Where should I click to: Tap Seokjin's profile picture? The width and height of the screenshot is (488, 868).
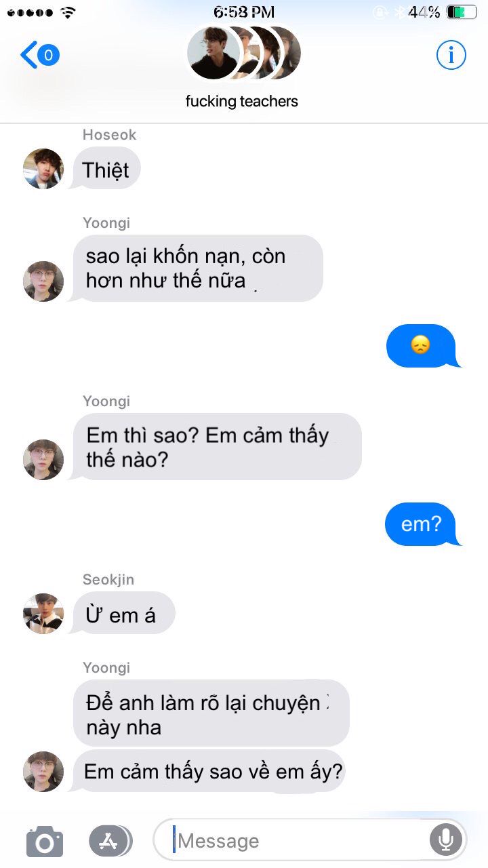pos(43,613)
